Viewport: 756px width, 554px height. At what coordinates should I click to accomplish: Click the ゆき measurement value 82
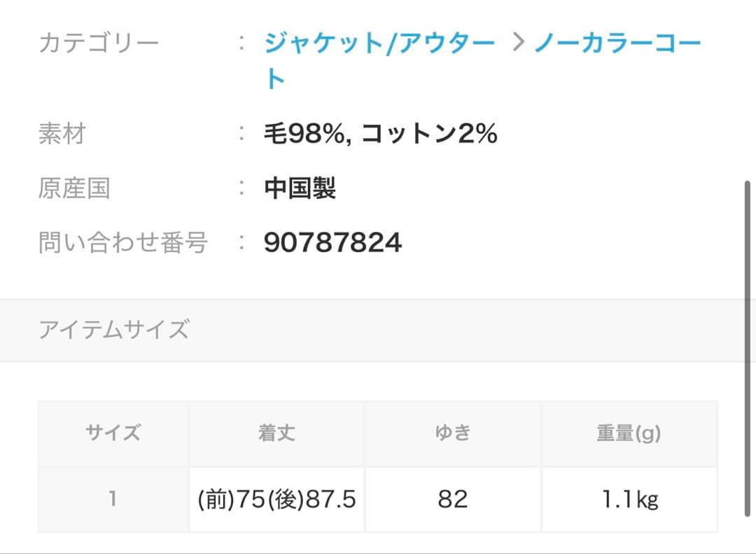coord(452,499)
